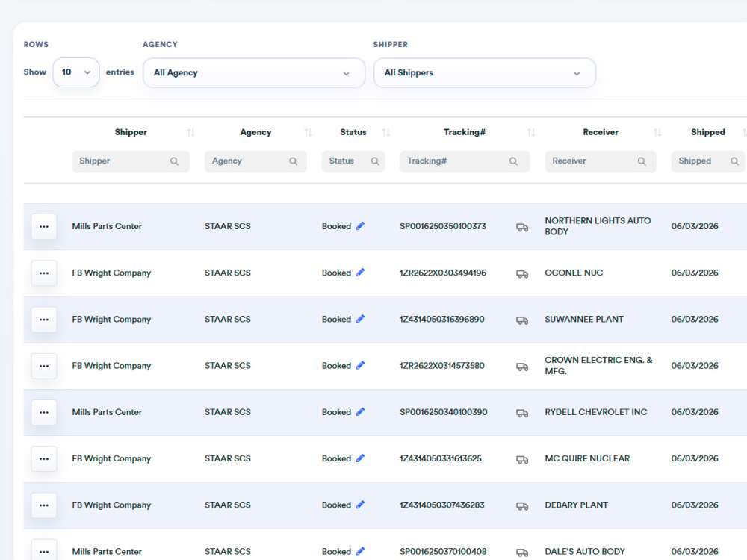Click truck icon for MC QUIRE NUCLEAR shipment

[522, 460]
